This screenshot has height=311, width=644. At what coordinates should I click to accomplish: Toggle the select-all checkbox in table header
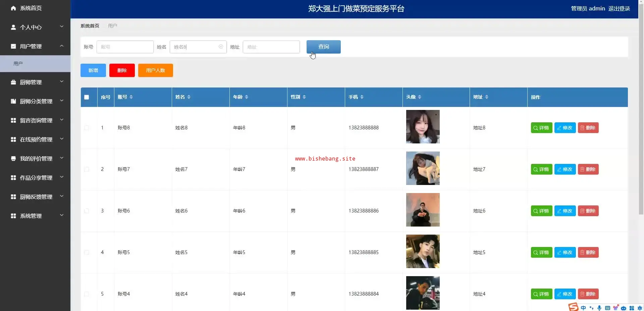(87, 97)
